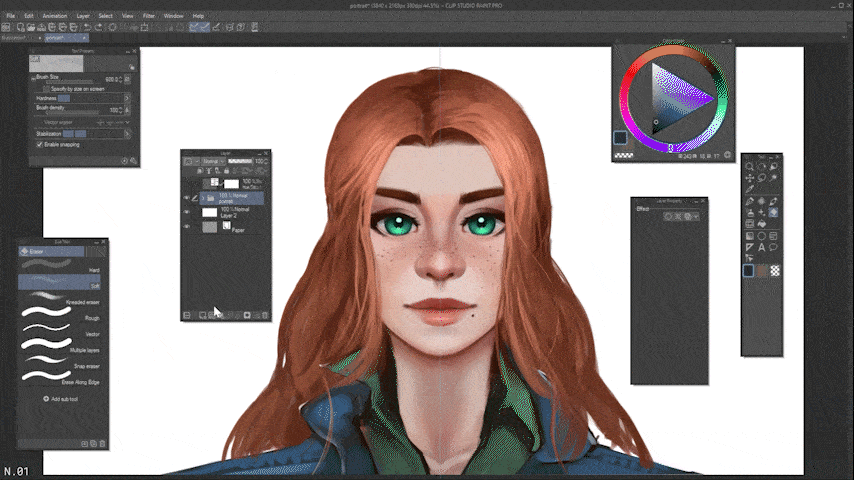Click Add sub tool button
Screen dimensions: 854x480
click(62, 398)
